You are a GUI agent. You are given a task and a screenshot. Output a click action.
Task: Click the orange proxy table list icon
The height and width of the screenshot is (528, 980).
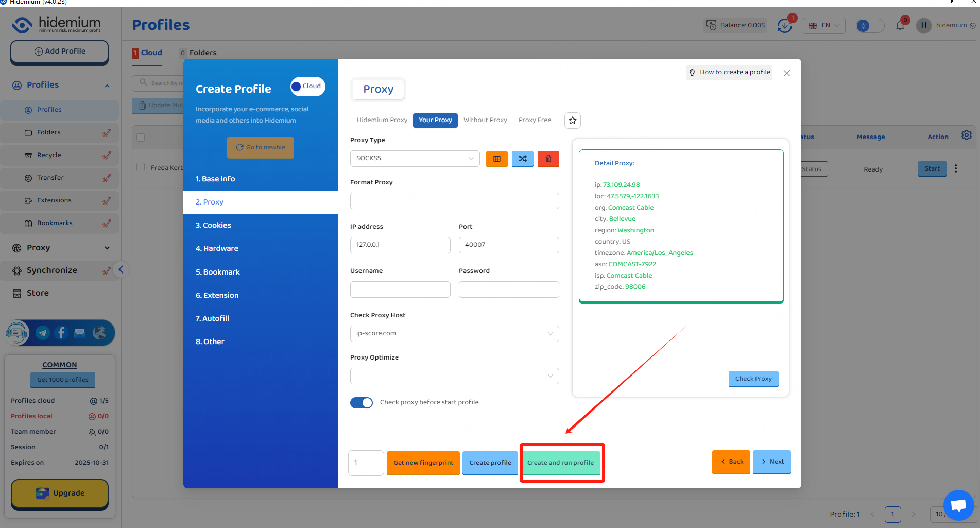point(496,159)
